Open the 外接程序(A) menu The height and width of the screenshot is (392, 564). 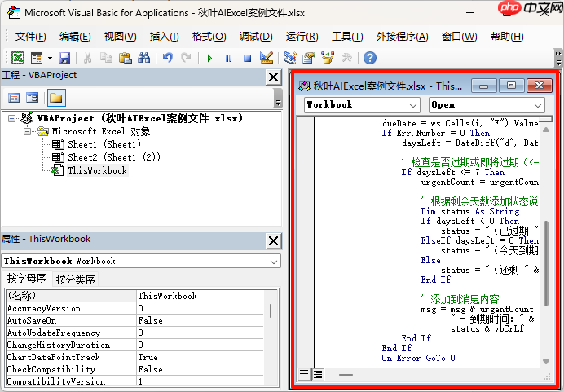[402, 37]
